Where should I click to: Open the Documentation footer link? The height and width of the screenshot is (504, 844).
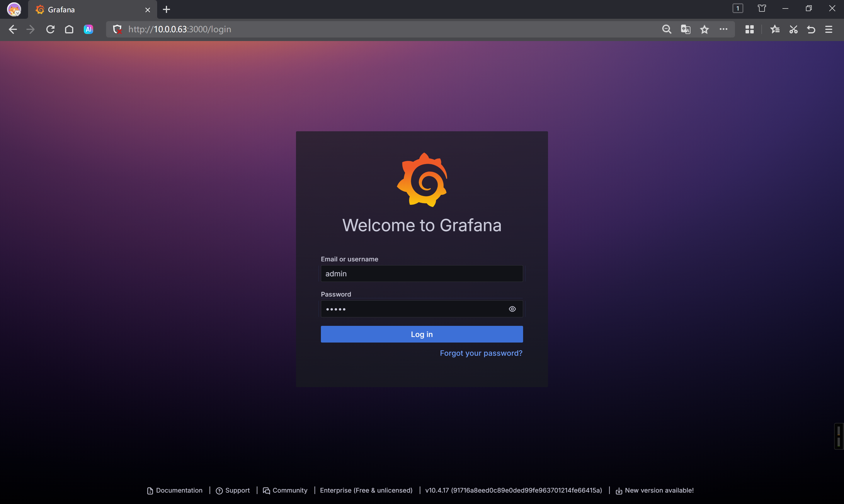click(x=175, y=491)
